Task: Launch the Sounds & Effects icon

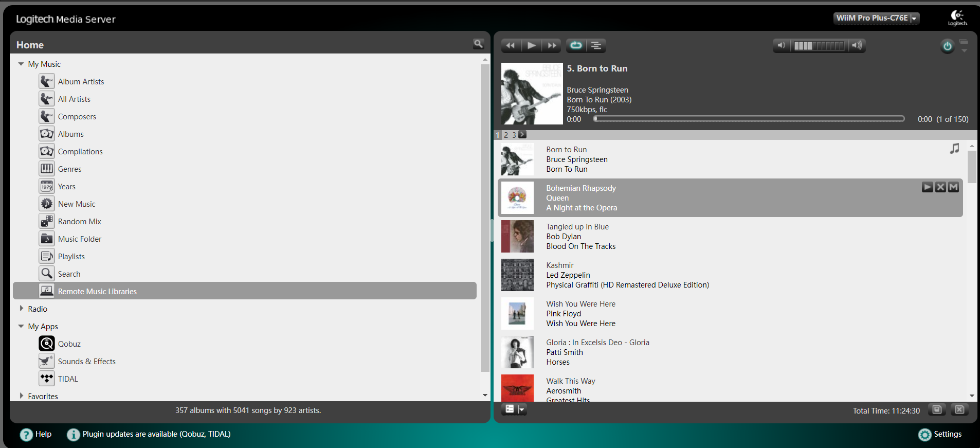Action: pyautogui.click(x=47, y=361)
